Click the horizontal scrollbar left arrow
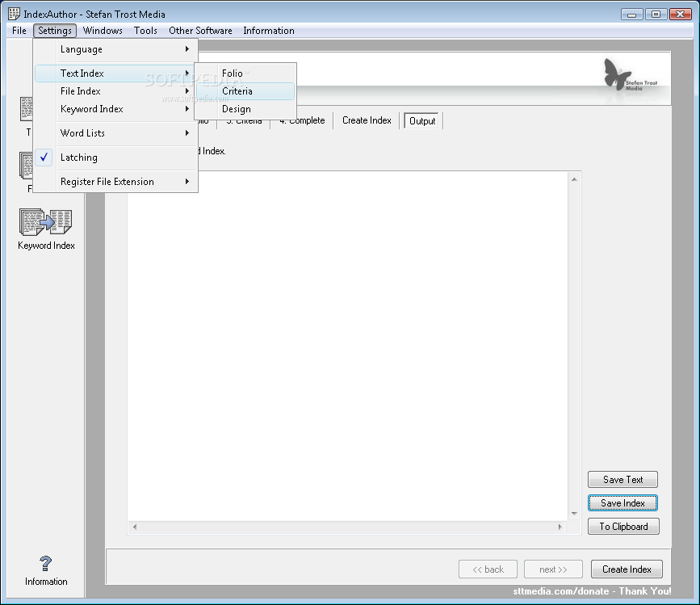 pos(135,527)
